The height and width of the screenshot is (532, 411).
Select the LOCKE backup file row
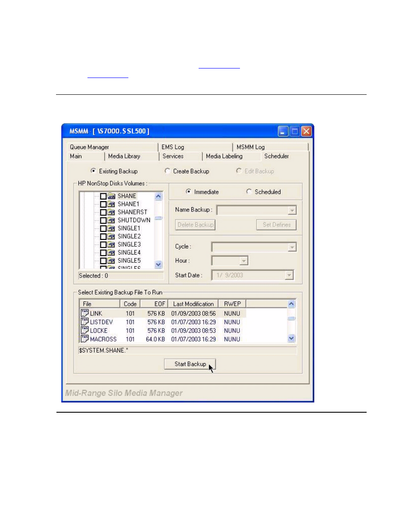tap(163, 330)
